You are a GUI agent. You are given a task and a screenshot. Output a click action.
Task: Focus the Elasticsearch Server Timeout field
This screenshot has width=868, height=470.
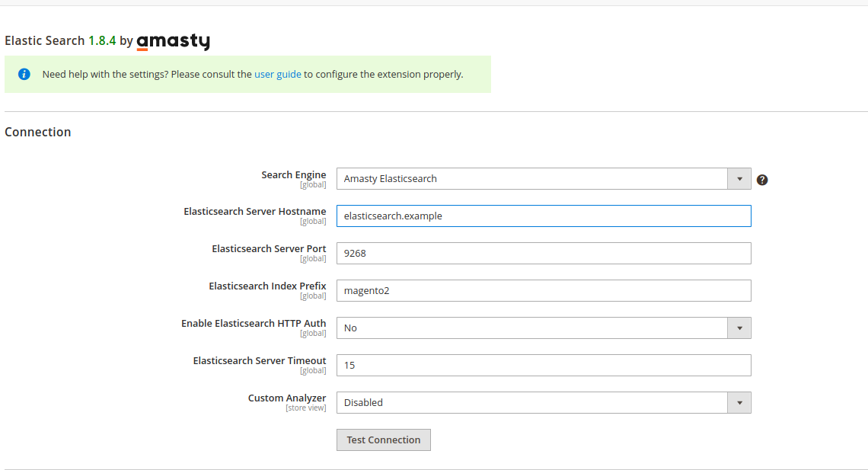(544, 366)
